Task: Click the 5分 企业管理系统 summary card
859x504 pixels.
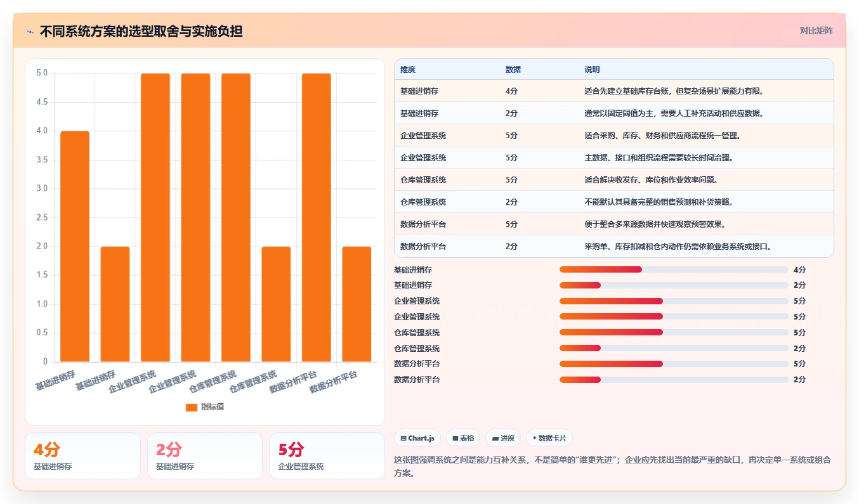Action: tap(327, 456)
